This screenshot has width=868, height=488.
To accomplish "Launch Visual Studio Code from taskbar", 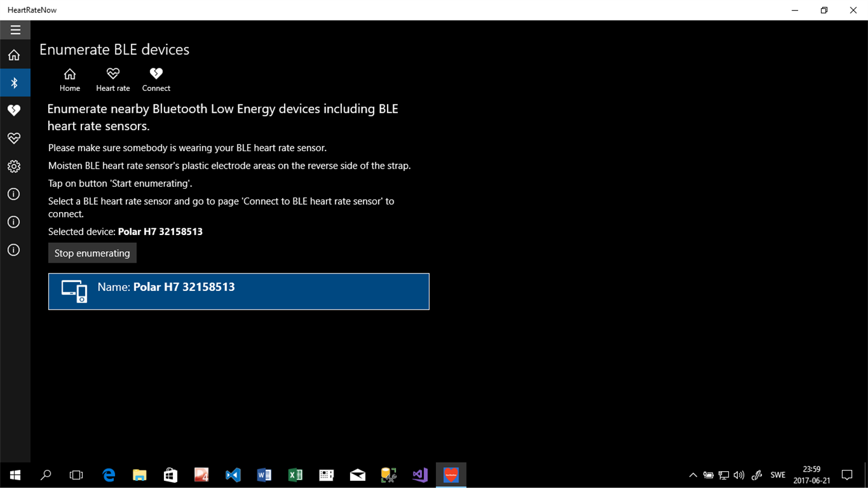I will 233,475.
